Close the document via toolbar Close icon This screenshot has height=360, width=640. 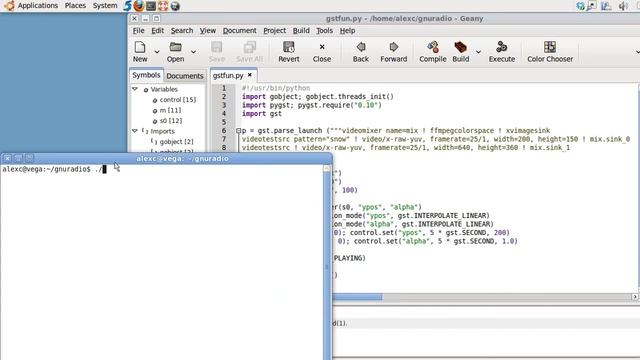322,47
